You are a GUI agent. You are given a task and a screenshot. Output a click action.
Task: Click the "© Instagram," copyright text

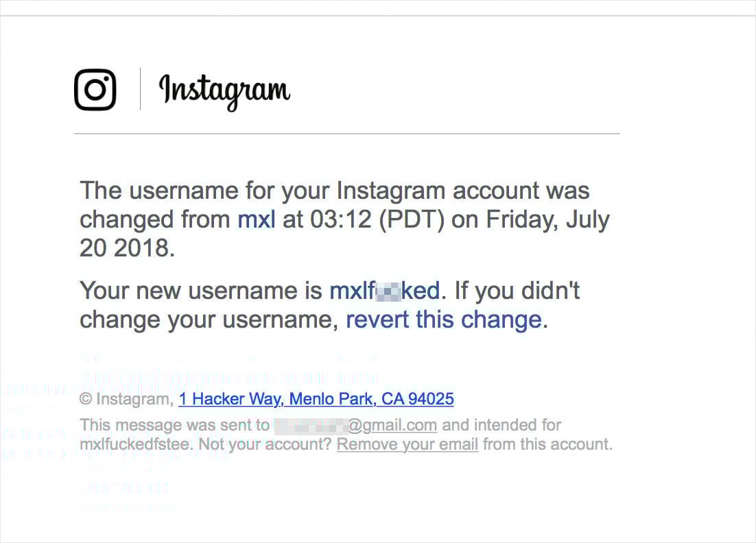coord(126,399)
